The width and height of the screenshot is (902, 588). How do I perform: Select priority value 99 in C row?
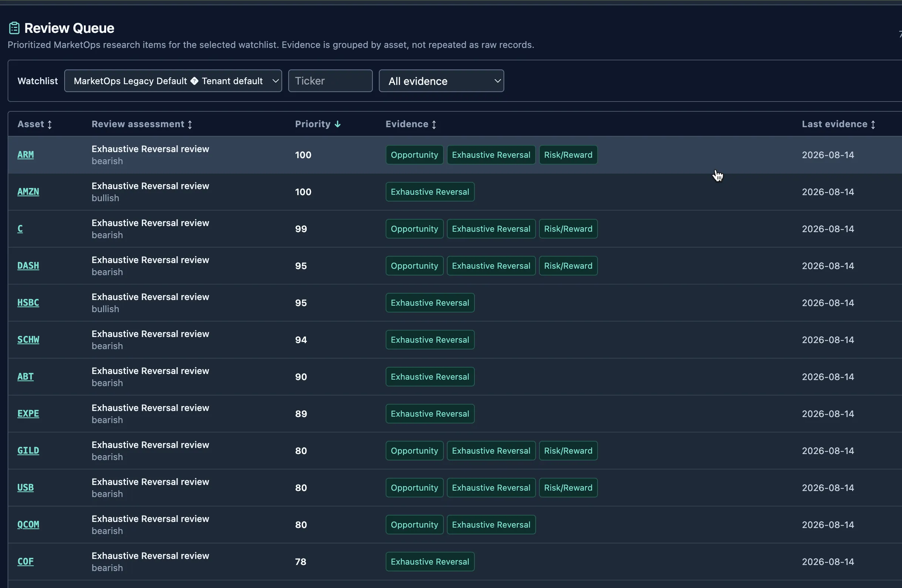coord(301,229)
